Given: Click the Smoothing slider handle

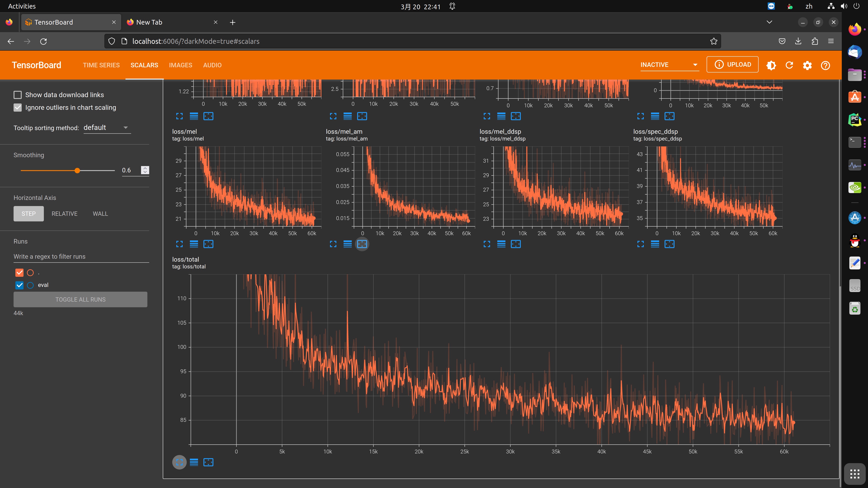Looking at the screenshot, I should point(77,170).
